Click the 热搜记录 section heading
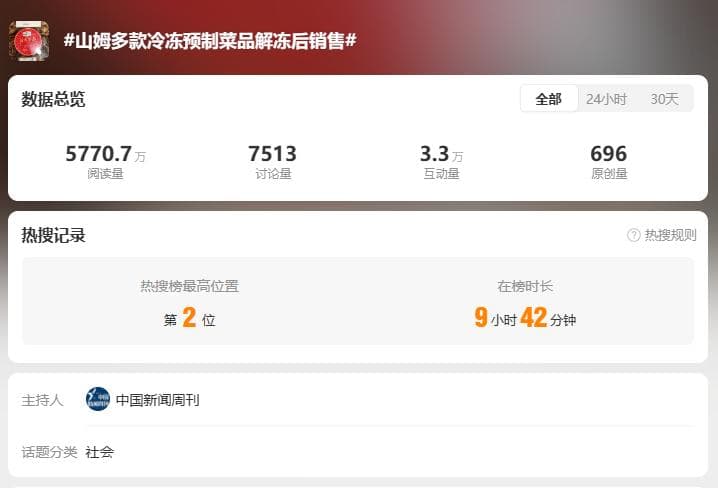718x488 pixels. [x=53, y=235]
